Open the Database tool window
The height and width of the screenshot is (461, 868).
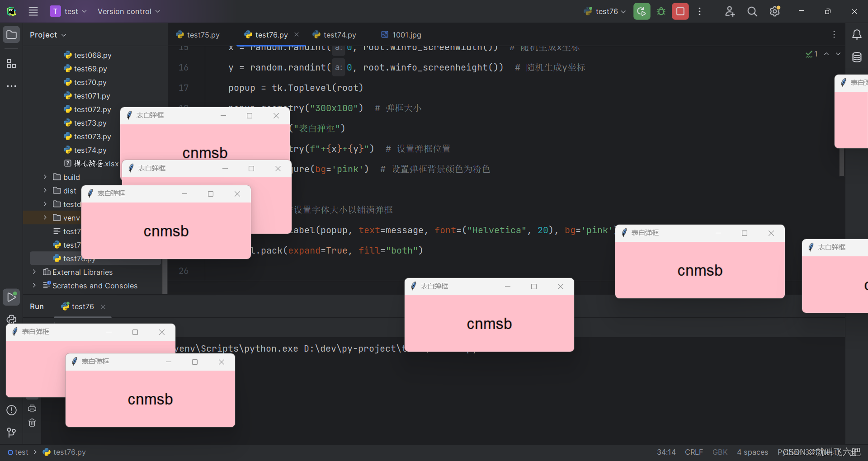click(857, 57)
